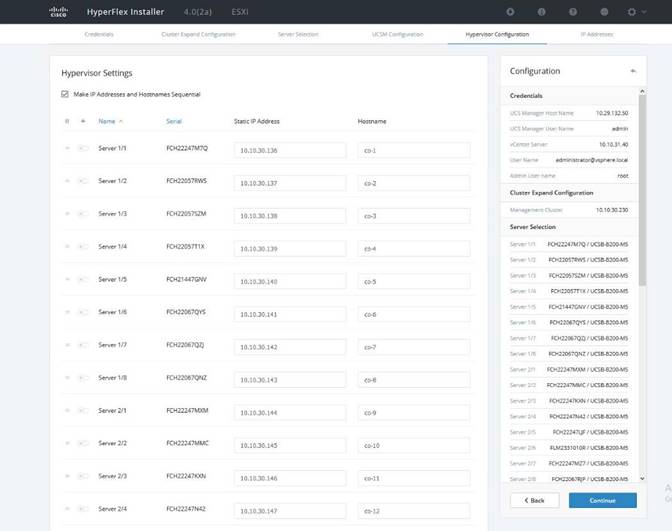Click the Server 2/3 name cell
The image size is (672, 531).
pyautogui.click(x=112, y=476)
